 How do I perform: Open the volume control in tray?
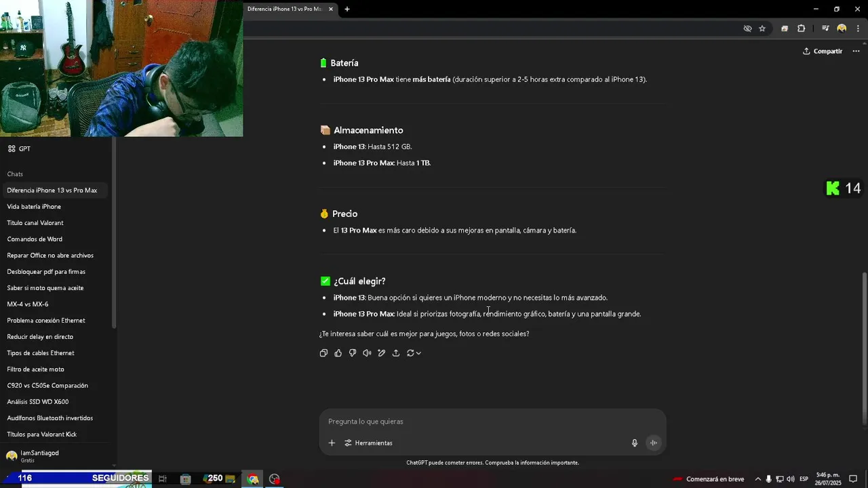(x=791, y=479)
